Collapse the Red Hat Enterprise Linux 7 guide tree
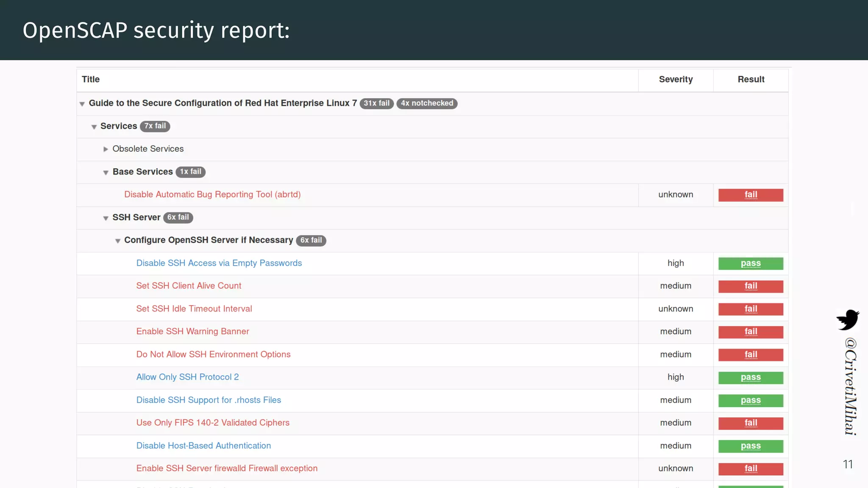 (82, 104)
